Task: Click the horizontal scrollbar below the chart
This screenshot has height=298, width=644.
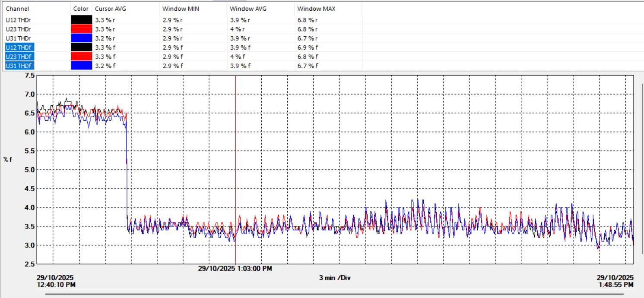Action: click(x=335, y=295)
